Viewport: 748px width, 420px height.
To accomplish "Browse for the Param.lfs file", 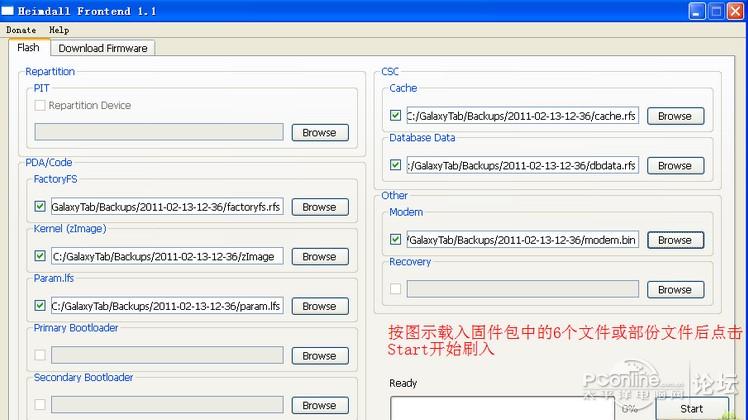I will pos(320,306).
